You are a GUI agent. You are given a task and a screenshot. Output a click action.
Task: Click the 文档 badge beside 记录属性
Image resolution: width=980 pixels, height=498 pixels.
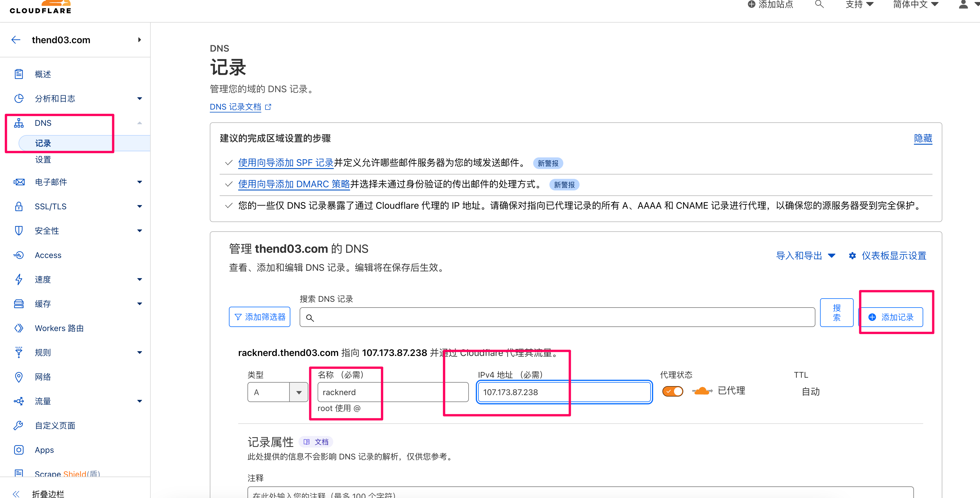coord(316,442)
